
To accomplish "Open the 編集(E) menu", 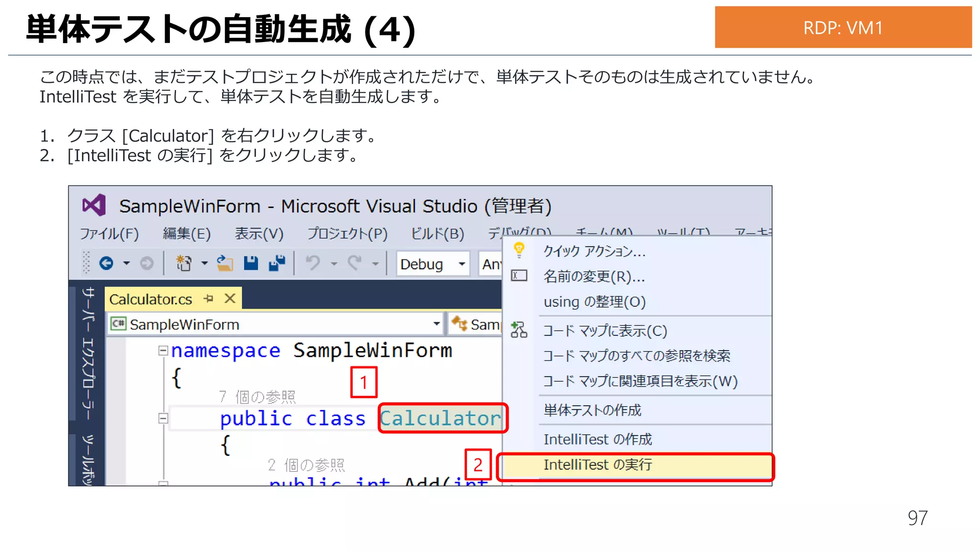I will (x=187, y=233).
